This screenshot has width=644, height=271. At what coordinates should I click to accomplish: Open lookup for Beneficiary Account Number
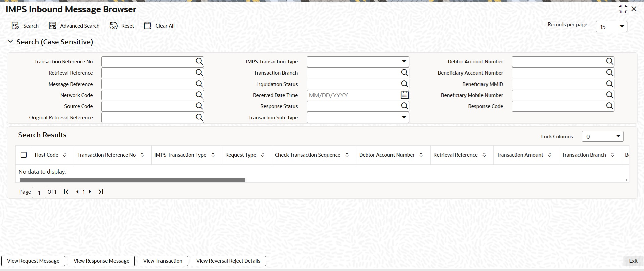pos(610,73)
